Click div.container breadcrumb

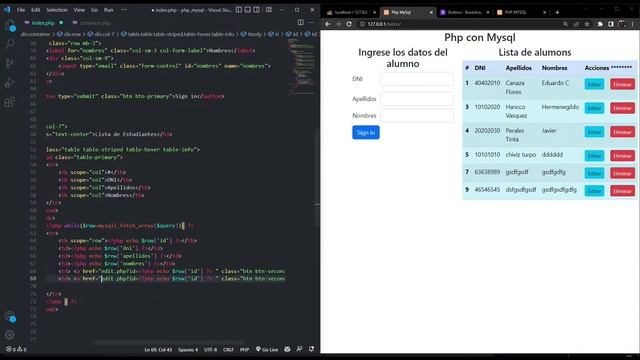pyautogui.click(x=35, y=34)
